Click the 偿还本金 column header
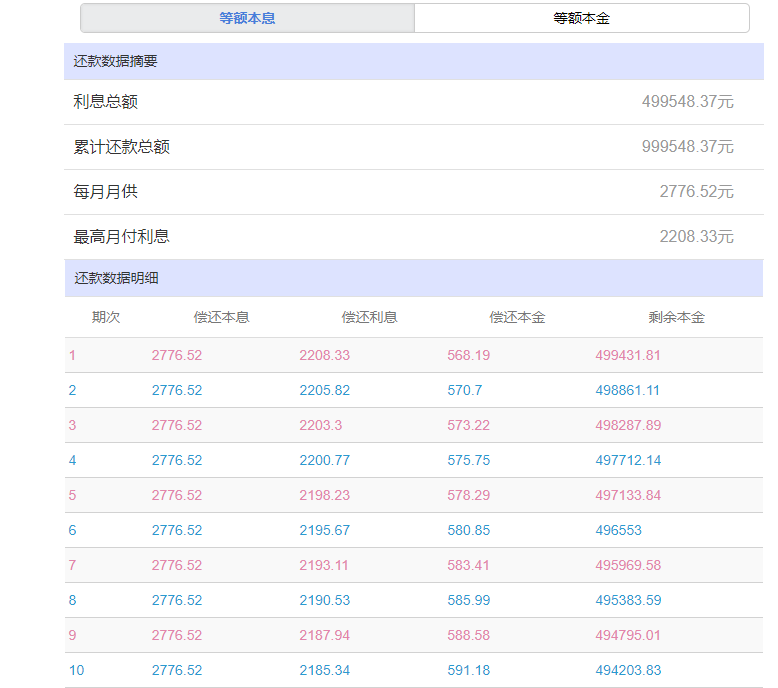 pos(517,317)
